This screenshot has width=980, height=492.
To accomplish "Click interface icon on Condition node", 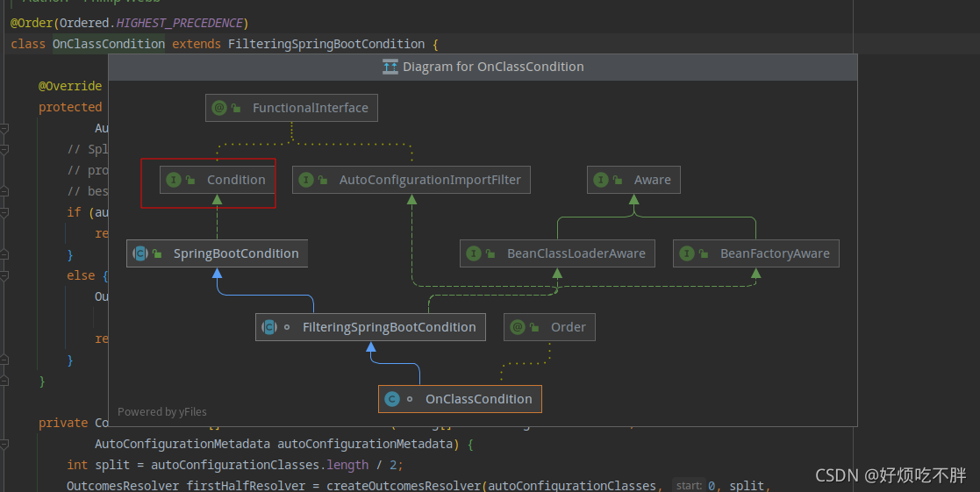I will click(174, 180).
